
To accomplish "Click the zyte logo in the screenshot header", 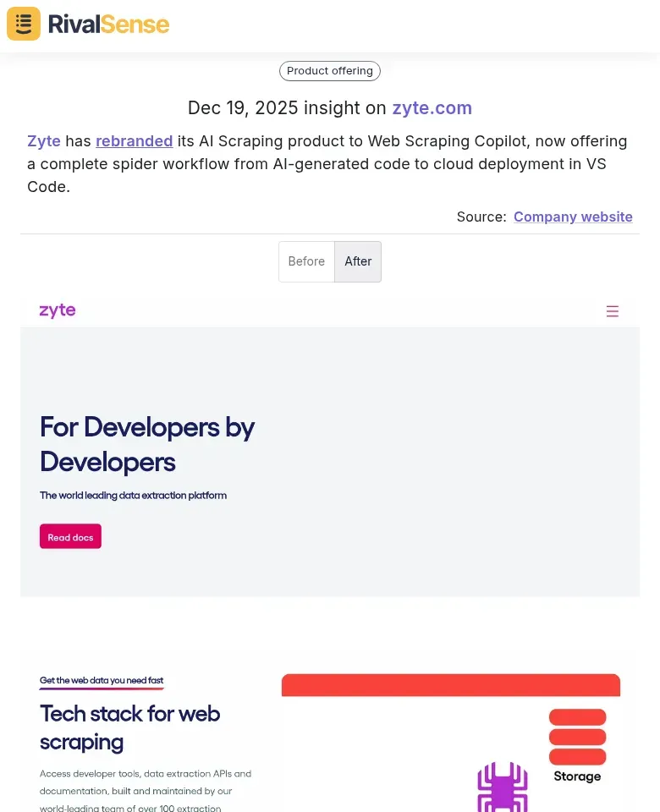I will point(57,310).
